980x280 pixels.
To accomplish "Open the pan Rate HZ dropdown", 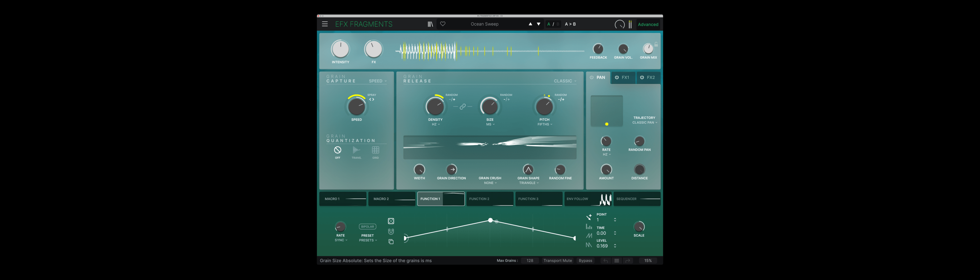I will pos(606,154).
